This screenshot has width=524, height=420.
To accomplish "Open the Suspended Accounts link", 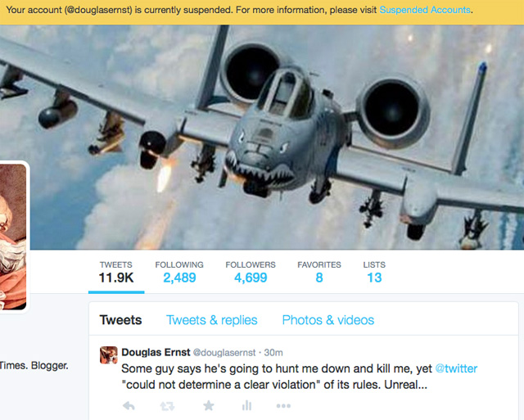I will click(425, 10).
